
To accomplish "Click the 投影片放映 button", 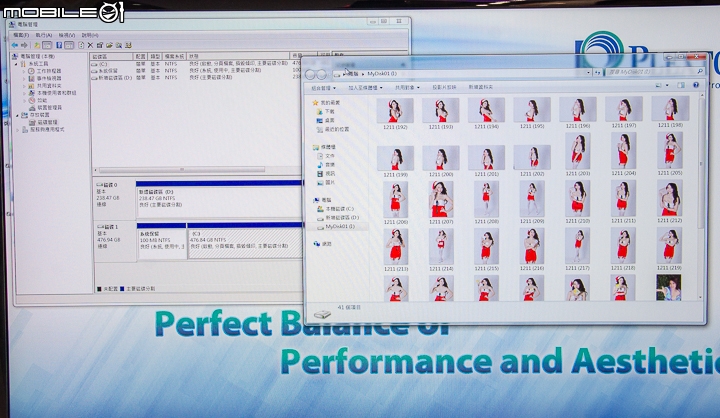I will (444, 87).
